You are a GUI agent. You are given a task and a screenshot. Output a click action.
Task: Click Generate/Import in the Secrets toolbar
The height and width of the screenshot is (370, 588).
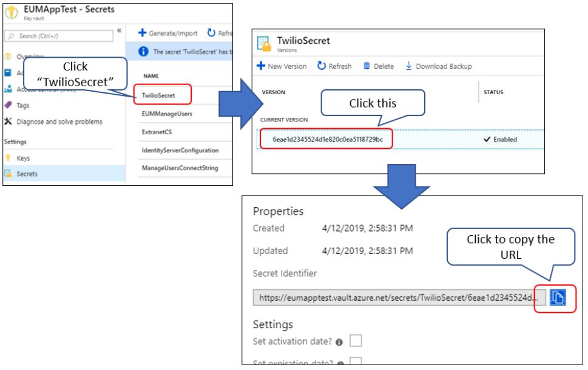168,33
